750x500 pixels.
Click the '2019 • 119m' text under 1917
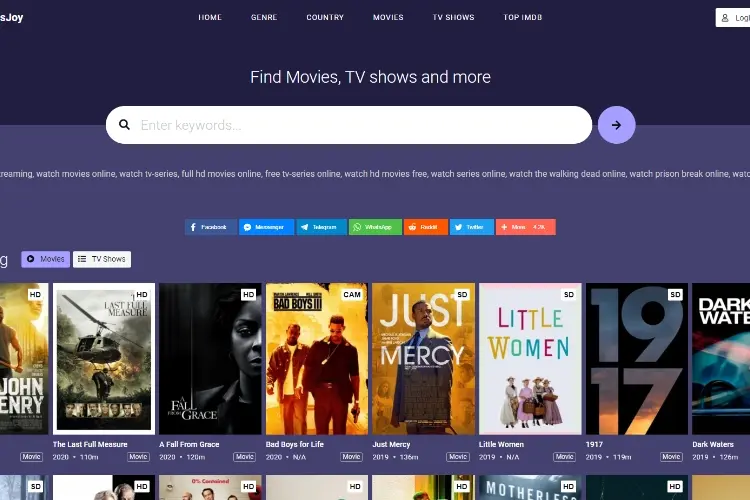pyautogui.click(x=609, y=457)
